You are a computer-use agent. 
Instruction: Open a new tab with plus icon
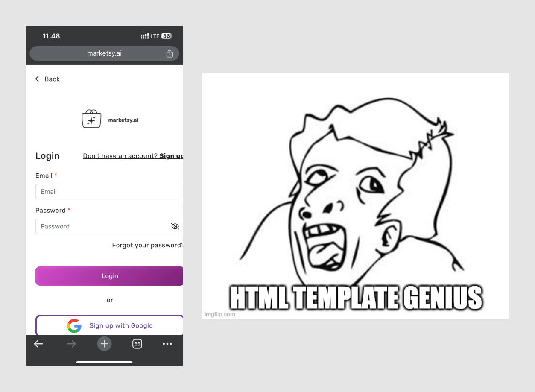(x=104, y=344)
